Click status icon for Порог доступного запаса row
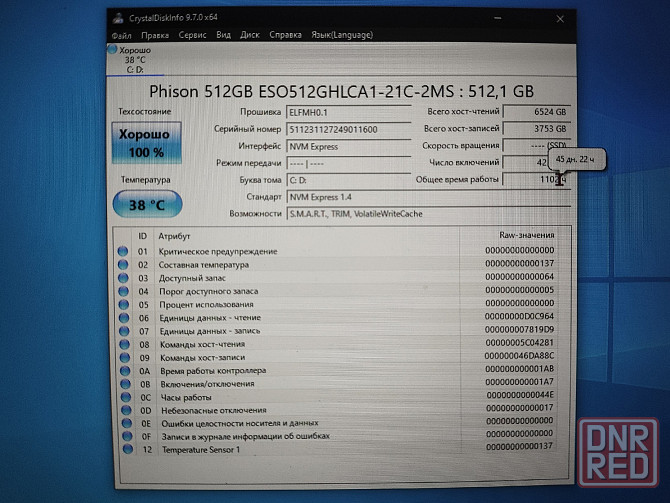 [123, 291]
